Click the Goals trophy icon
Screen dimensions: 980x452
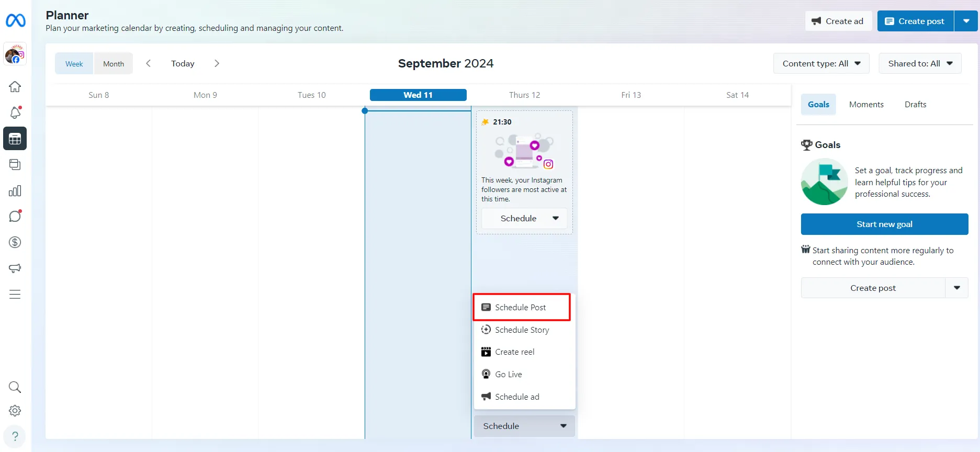click(807, 145)
